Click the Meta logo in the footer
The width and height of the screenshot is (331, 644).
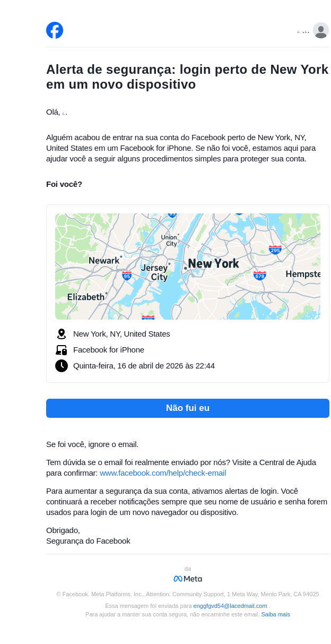pos(188,579)
